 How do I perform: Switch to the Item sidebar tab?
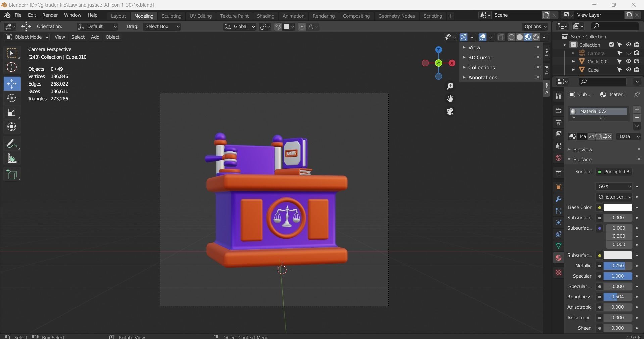pyautogui.click(x=547, y=52)
